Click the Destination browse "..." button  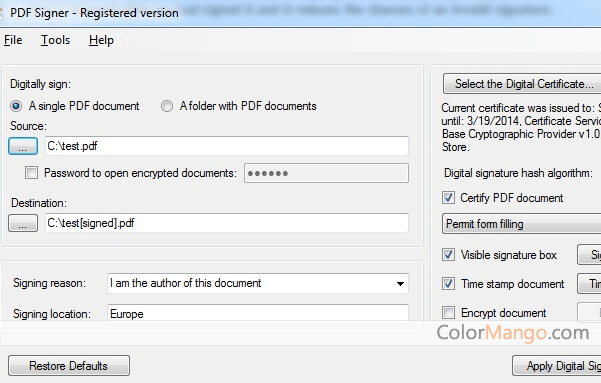23,223
